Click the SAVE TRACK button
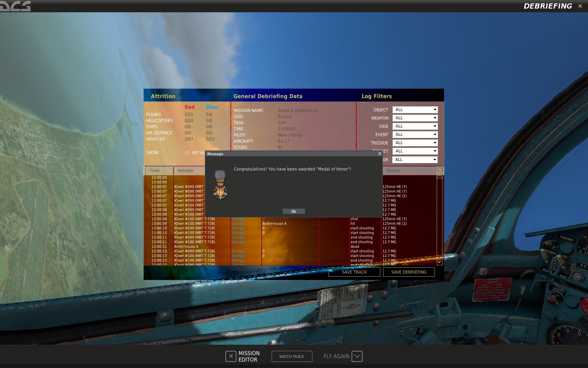Viewport: 588px width, 368px height. pyautogui.click(x=354, y=272)
